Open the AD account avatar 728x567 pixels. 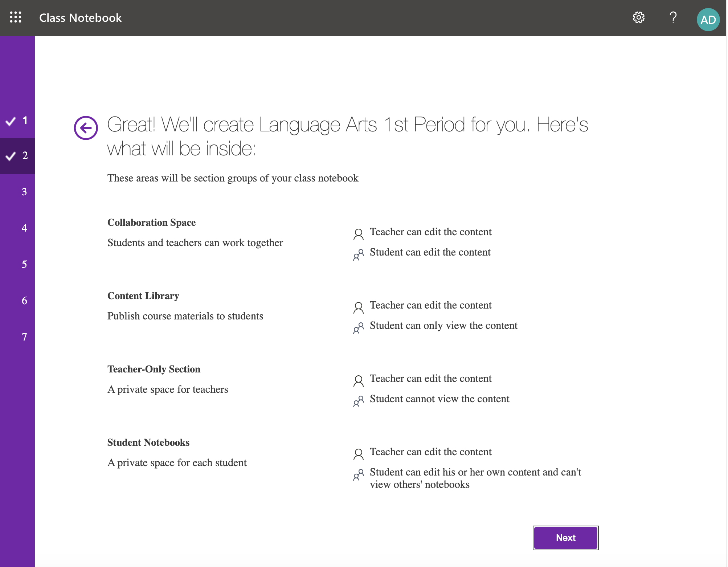[708, 20]
